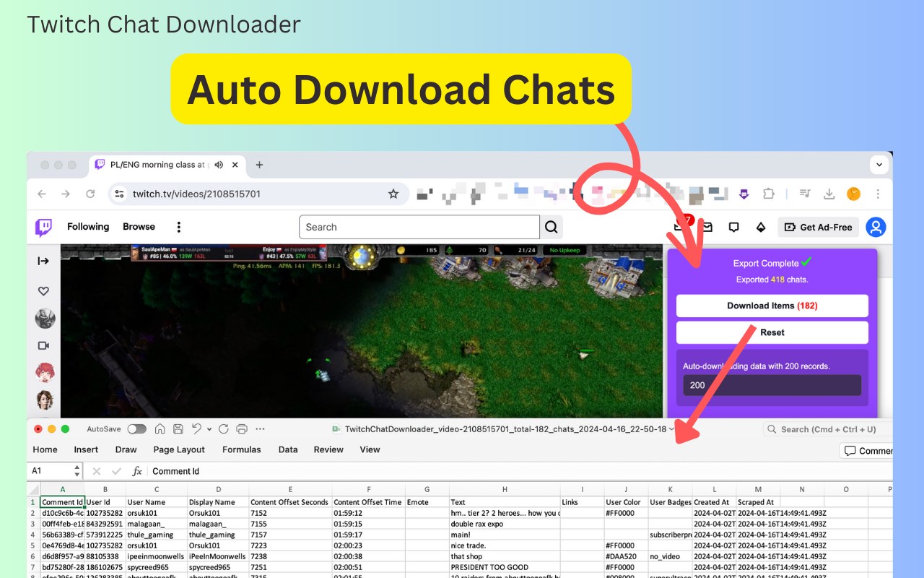Screen dimensions: 924x578
Task: Save the workbook with the Save icon
Action: (178, 429)
